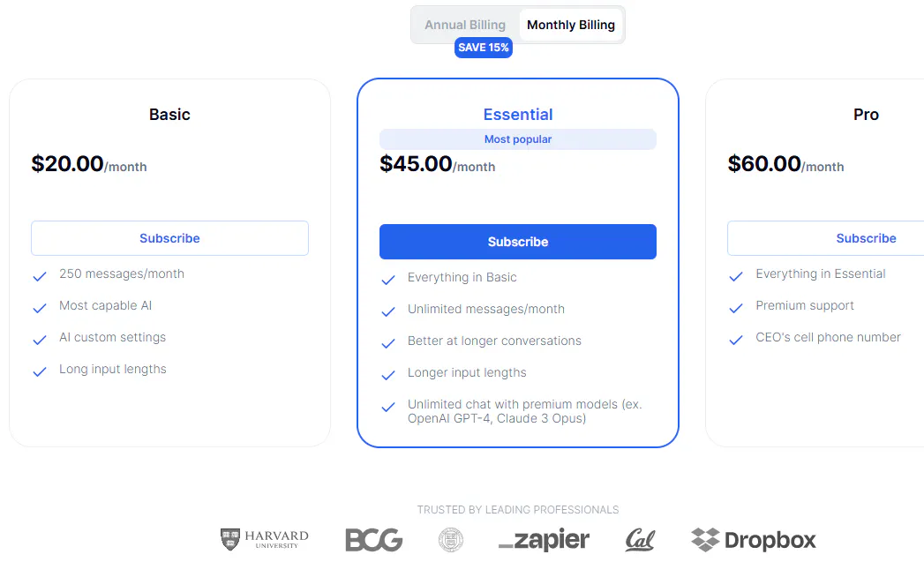
Task: Click the $45.00/month price text
Action: click(x=438, y=164)
